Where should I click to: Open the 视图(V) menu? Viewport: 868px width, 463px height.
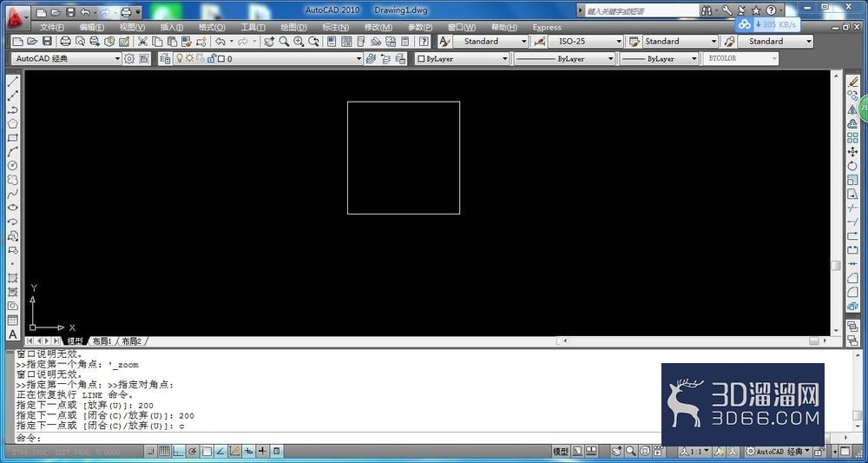click(x=132, y=27)
